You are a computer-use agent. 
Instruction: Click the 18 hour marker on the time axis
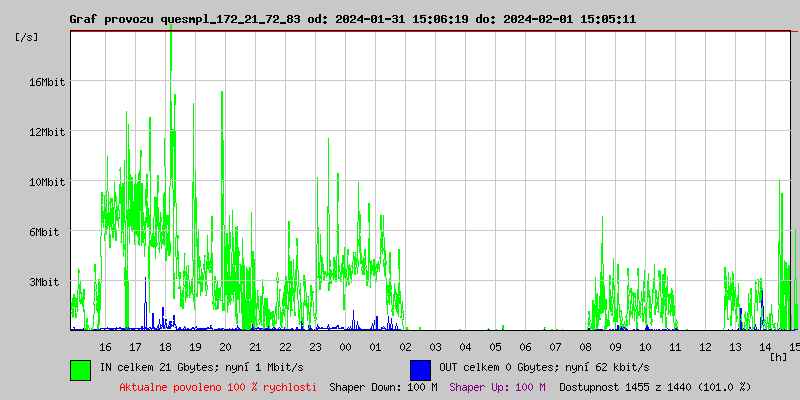[x=165, y=346]
